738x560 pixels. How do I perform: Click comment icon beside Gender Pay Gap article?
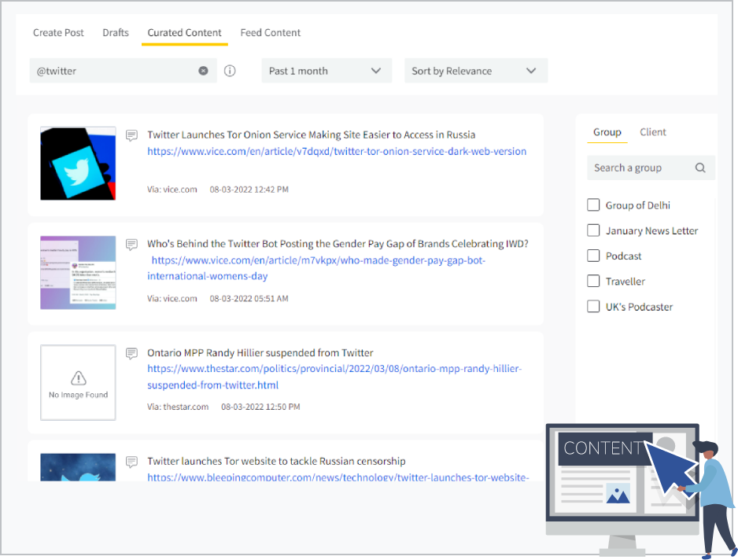132,245
